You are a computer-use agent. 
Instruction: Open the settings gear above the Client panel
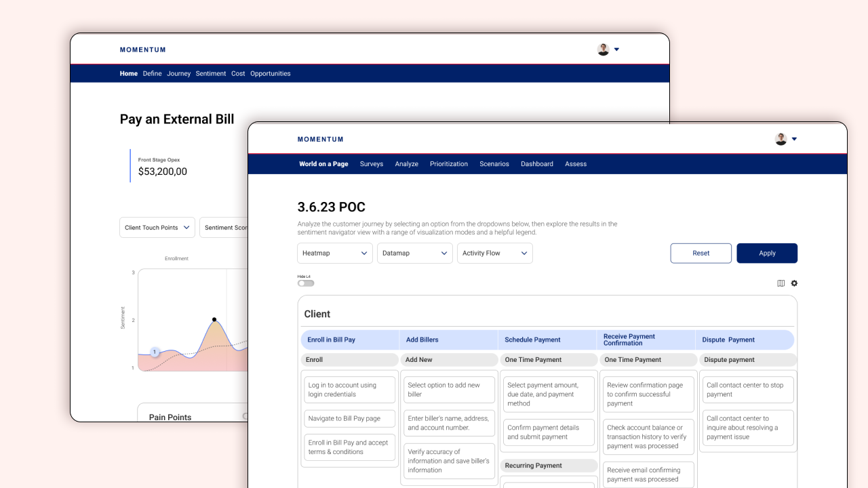click(x=794, y=283)
